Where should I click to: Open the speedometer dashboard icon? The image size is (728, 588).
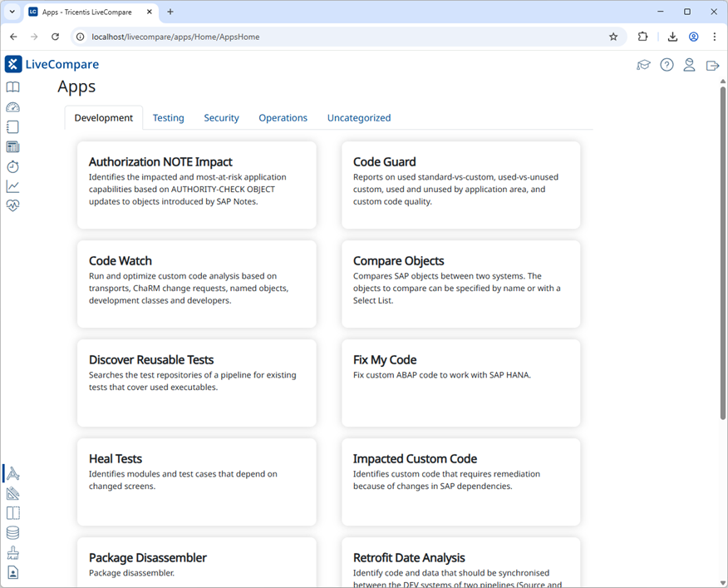pos(12,107)
